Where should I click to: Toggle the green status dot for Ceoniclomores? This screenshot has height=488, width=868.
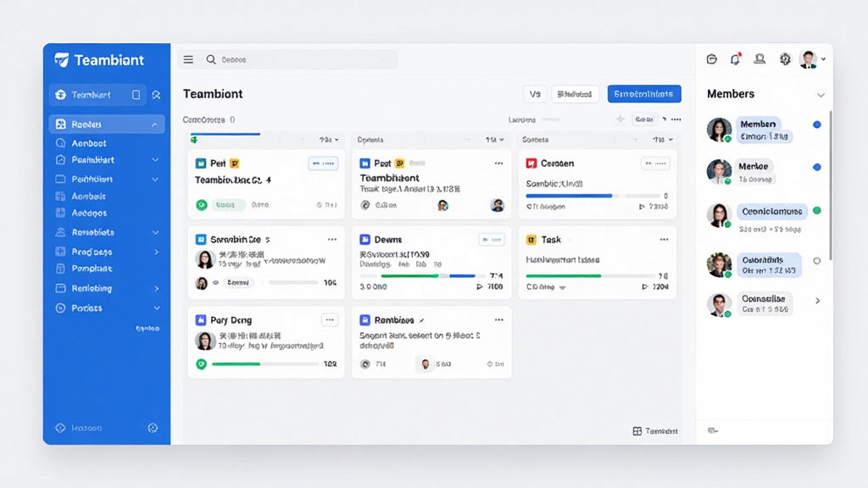tap(816, 211)
